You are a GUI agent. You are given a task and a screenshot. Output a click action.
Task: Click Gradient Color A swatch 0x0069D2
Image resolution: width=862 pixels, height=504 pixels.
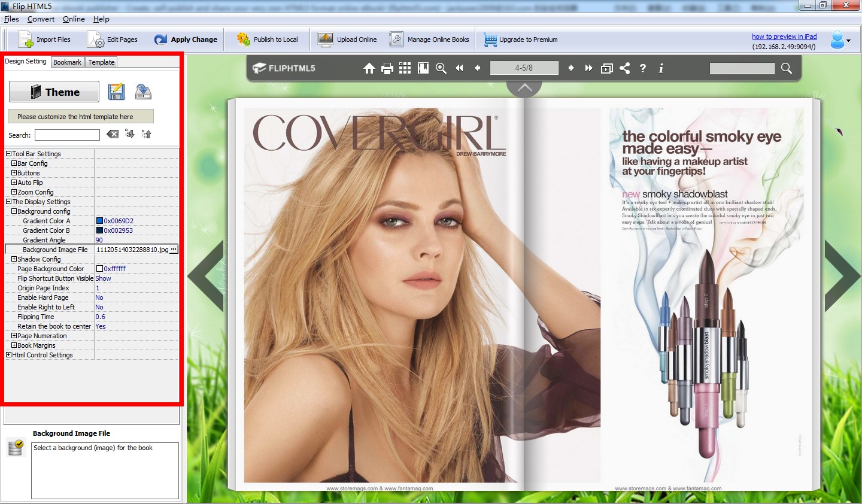[x=99, y=221]
